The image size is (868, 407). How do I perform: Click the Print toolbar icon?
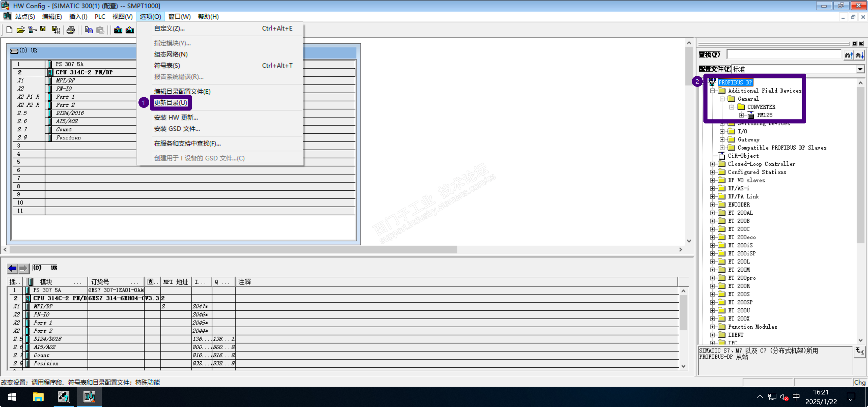71,30
